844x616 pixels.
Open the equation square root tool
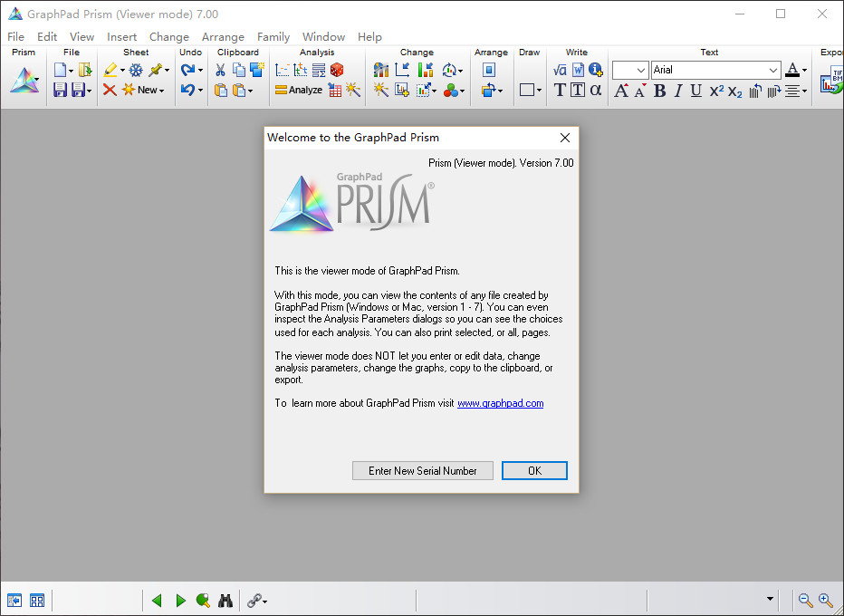[559, 69]
